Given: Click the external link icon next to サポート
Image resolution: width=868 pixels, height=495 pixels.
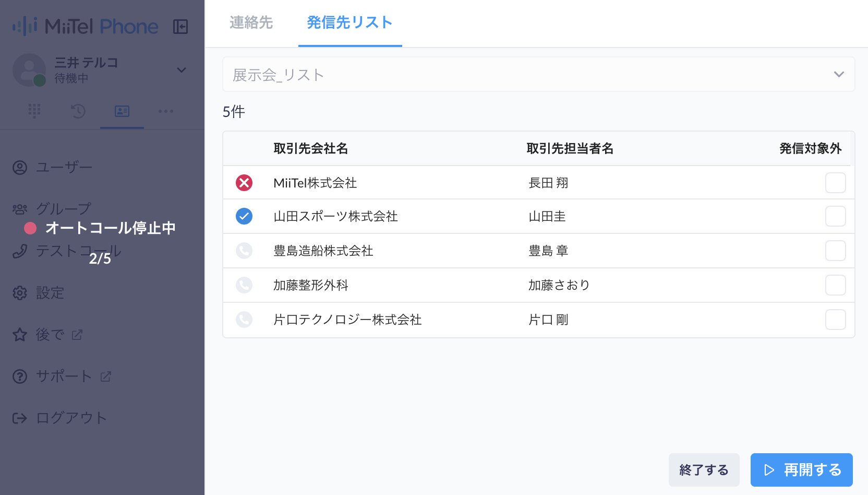Looking at the screenshot, I should point(106,376).
